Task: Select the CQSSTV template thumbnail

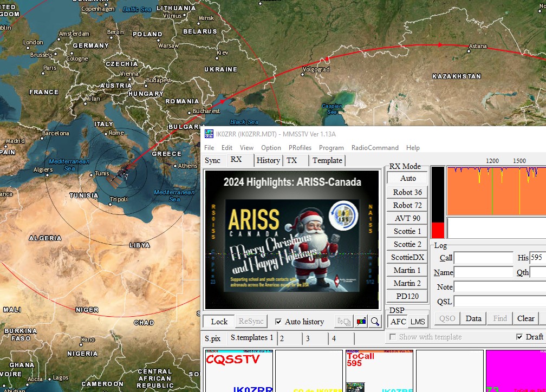Action: pyautogui.click(x=239, y=371)
